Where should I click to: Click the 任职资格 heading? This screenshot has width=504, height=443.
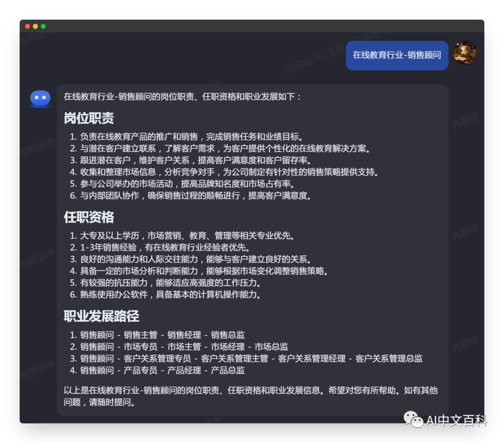(89, 217)
